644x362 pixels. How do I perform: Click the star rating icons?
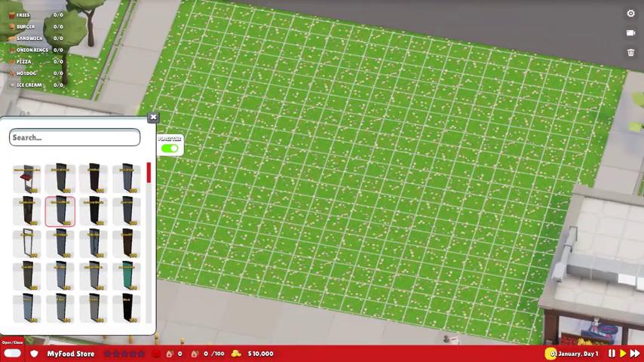124,354
